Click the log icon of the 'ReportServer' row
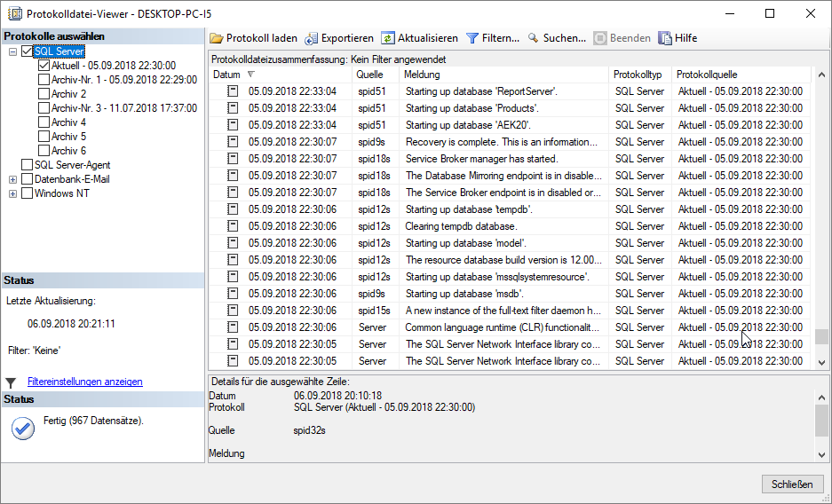Viewport: 832px width, 504px height. (x=233, y=91)
